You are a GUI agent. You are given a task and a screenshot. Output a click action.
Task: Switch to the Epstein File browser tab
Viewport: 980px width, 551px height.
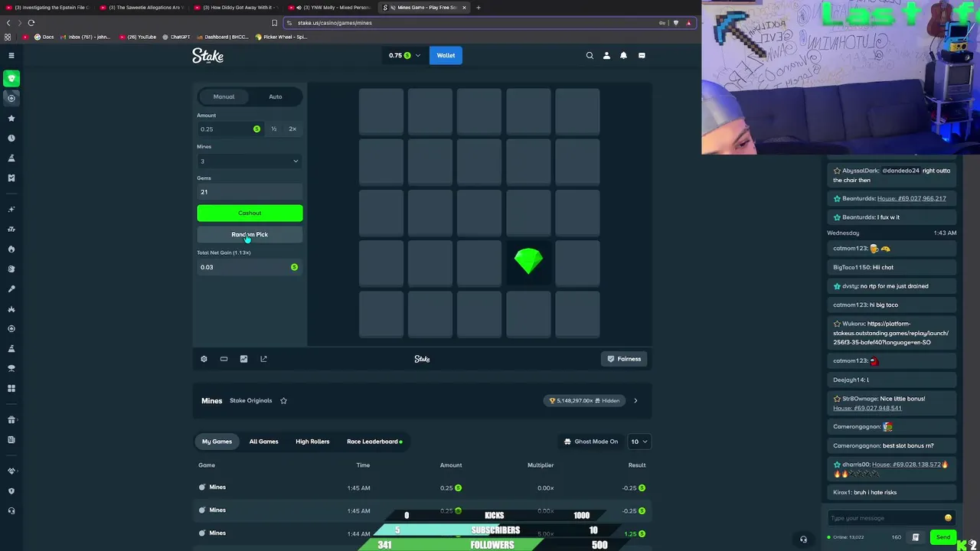click(x=47, y=8)
